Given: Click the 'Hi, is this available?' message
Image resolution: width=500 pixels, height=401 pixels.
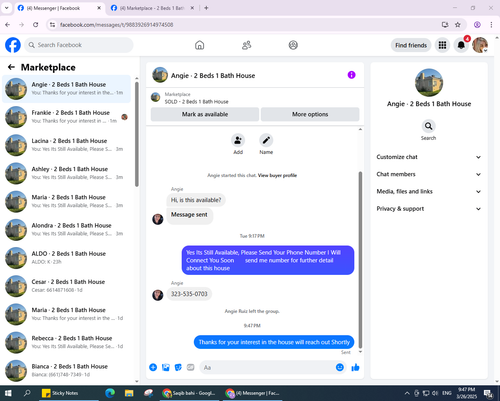Looking at the screenshot, I should tap(196, 200).
